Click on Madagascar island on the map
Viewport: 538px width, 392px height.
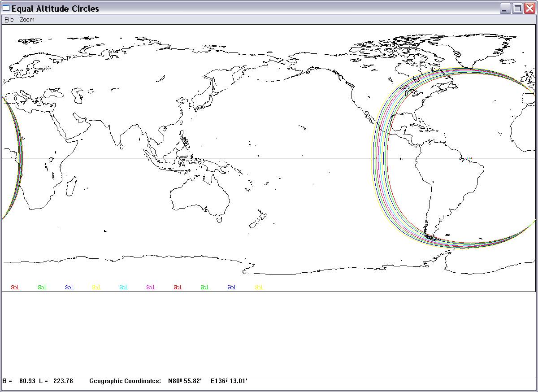tap(70, 183)
